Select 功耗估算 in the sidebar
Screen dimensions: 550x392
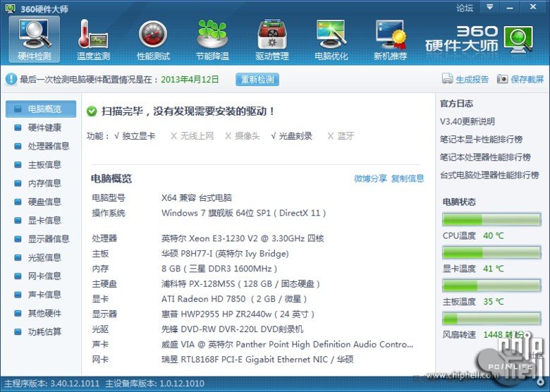(44, 331)
